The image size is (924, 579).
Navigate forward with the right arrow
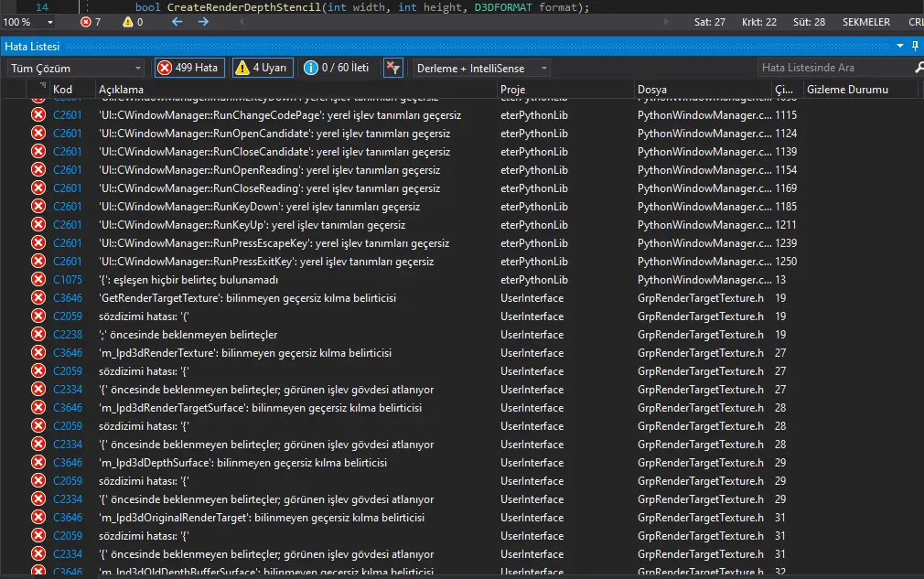pyautogui.click(x=203, y=22)
